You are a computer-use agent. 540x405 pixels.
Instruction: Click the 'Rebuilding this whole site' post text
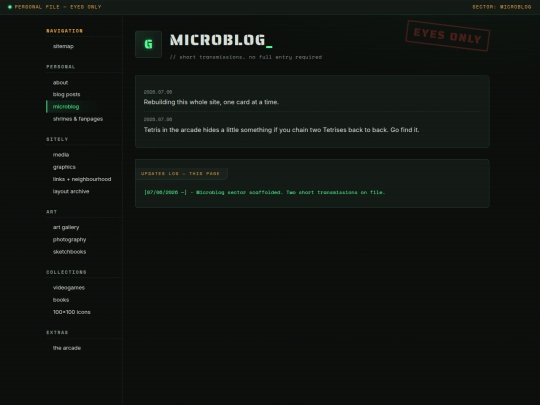coord(211,102)
